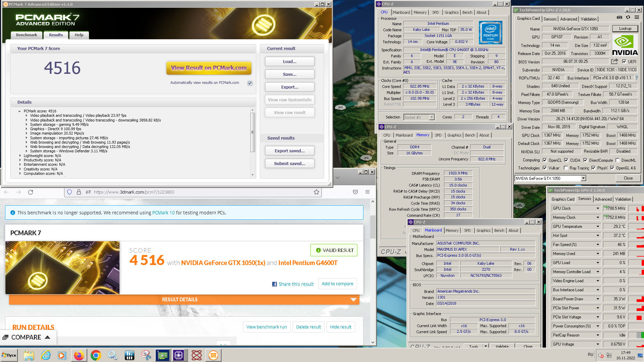The width and height of the screenshot is (644, 362).
Task: Open the PCMark Help tab
Action: [x=79, y=35]
